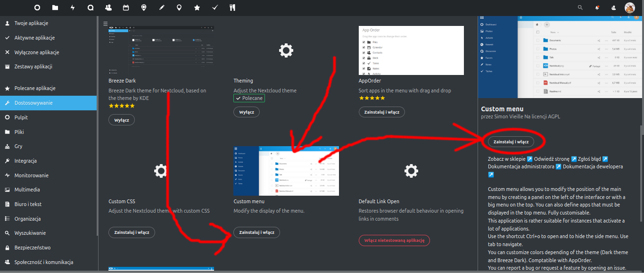The width and height of the screenshot is (644, 273).
Task: Open the 'Integracja' category
Action: tap(48, 161)
